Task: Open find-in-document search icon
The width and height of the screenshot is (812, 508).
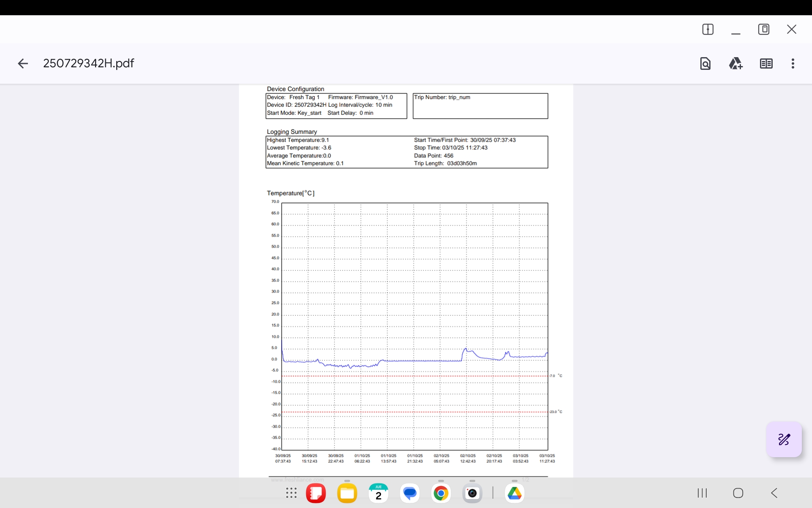Action: (705, 63)
